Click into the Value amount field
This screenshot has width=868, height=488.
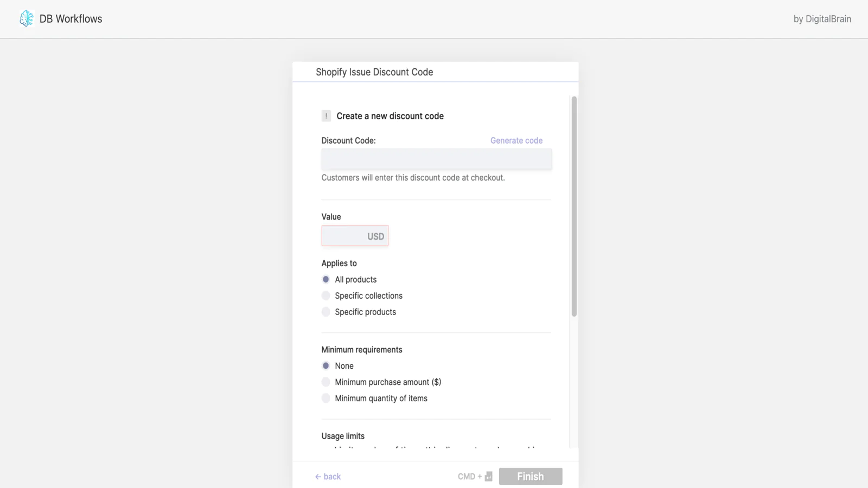click(x=344, y=236)
